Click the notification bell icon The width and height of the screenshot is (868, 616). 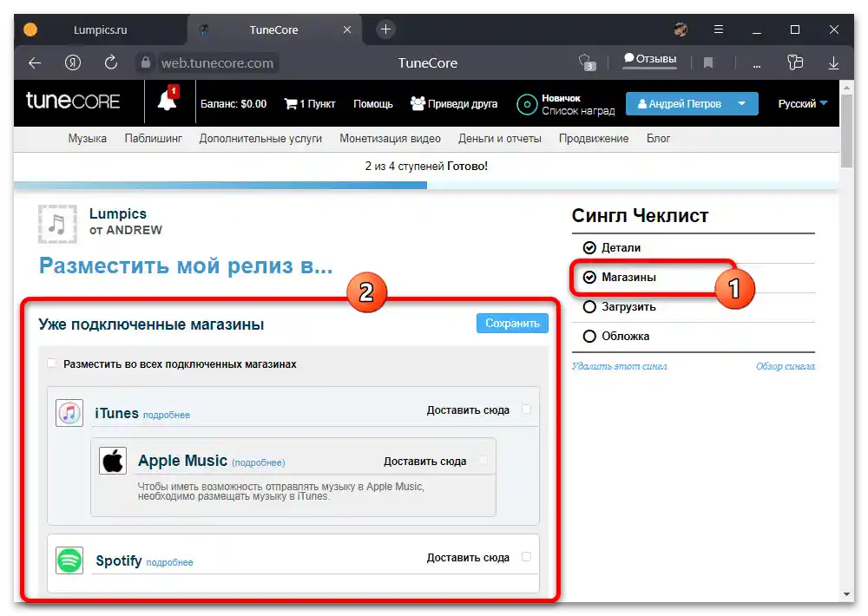(167, 101)
